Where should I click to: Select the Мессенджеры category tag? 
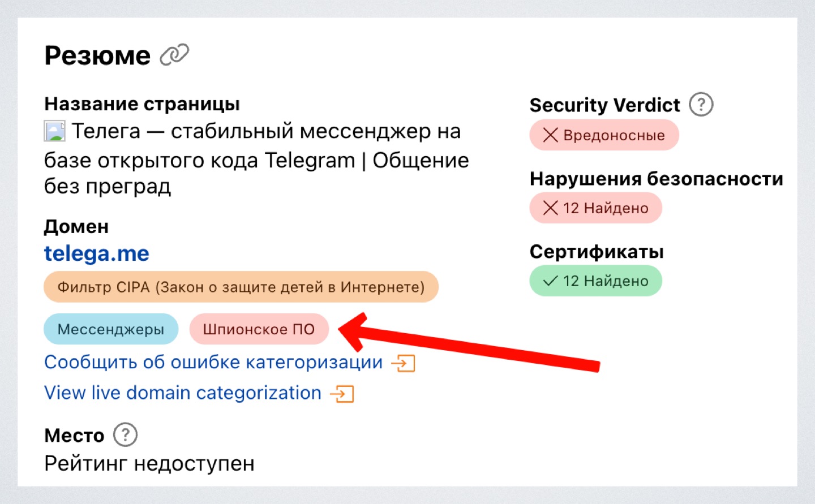tap(110, 329)
